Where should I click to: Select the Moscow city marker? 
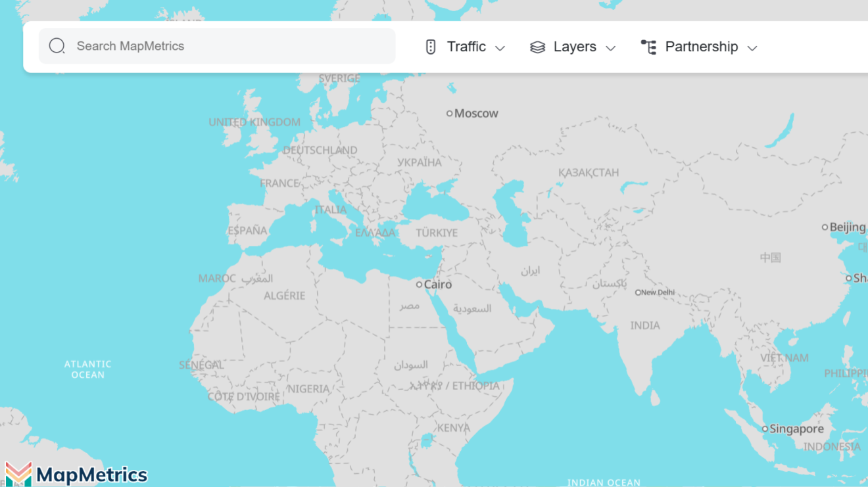(450, 113)
